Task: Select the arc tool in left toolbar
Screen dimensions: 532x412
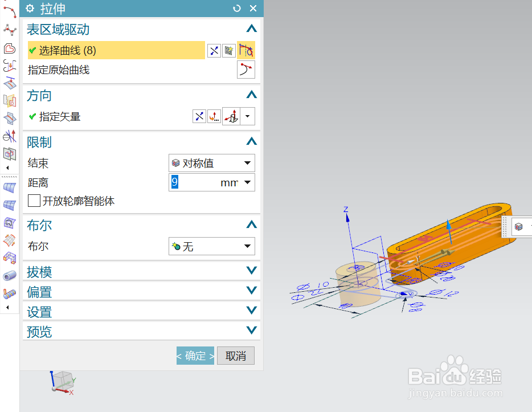Action: click(x=10, y=12)
